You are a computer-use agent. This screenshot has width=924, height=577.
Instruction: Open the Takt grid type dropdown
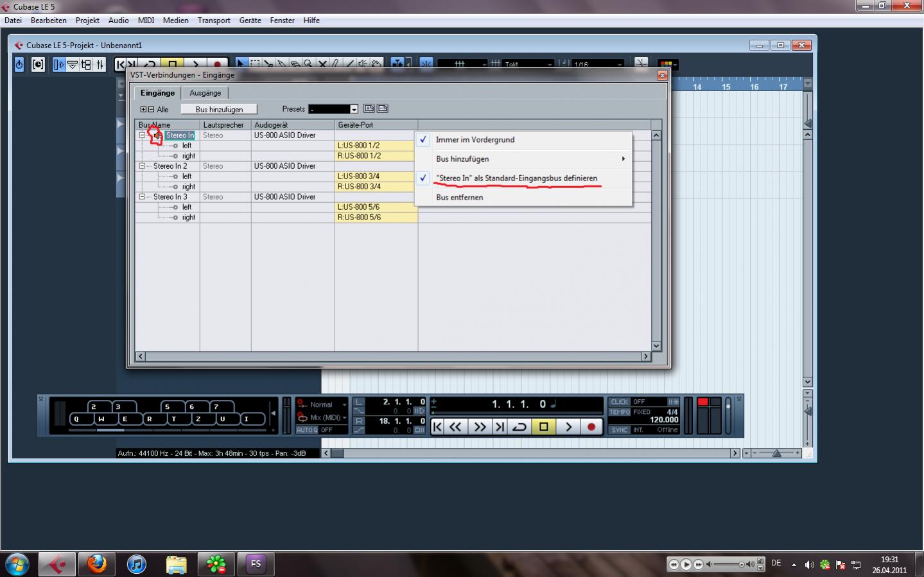coord(549,64)
